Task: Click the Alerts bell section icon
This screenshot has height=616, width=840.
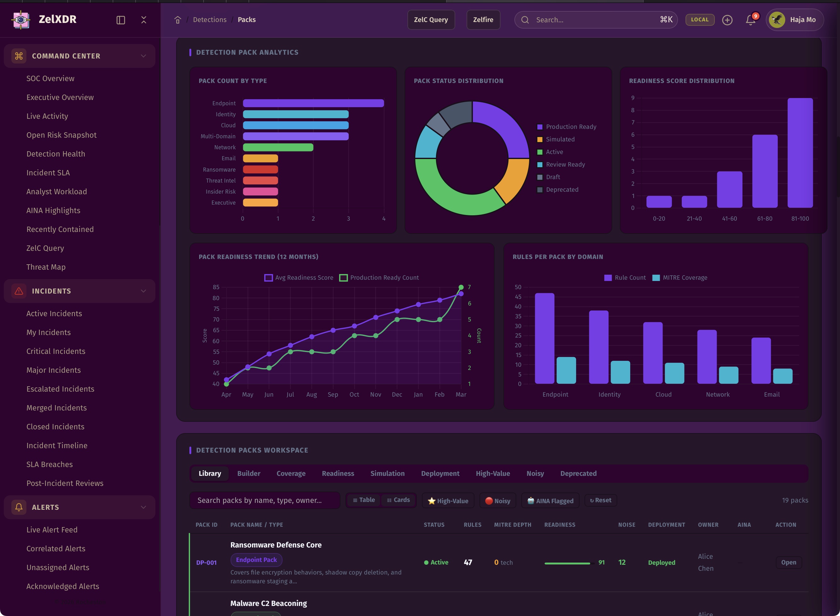Action: tap(19, 507)
